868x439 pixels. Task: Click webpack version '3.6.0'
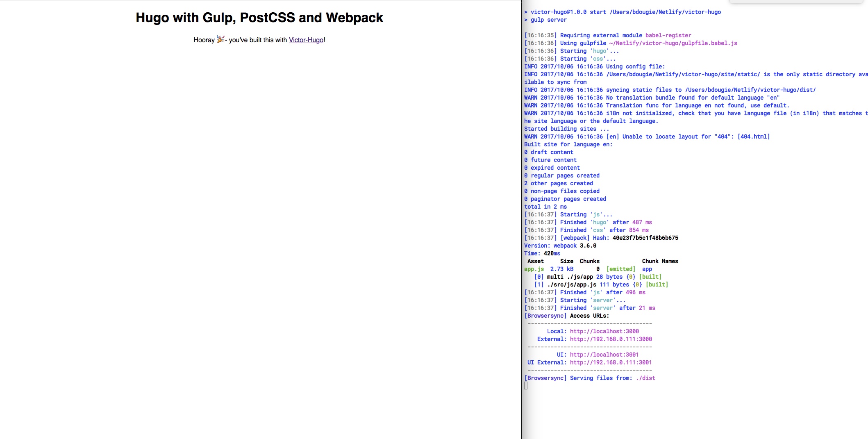pyautogui.click(x=588, y=246)
